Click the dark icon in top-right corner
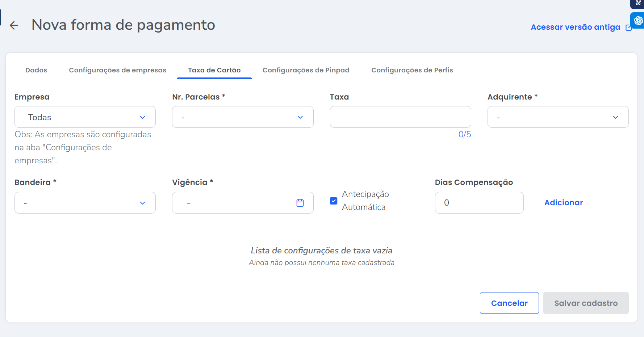Viewport: 644px width, 337px height. [638, 3]
